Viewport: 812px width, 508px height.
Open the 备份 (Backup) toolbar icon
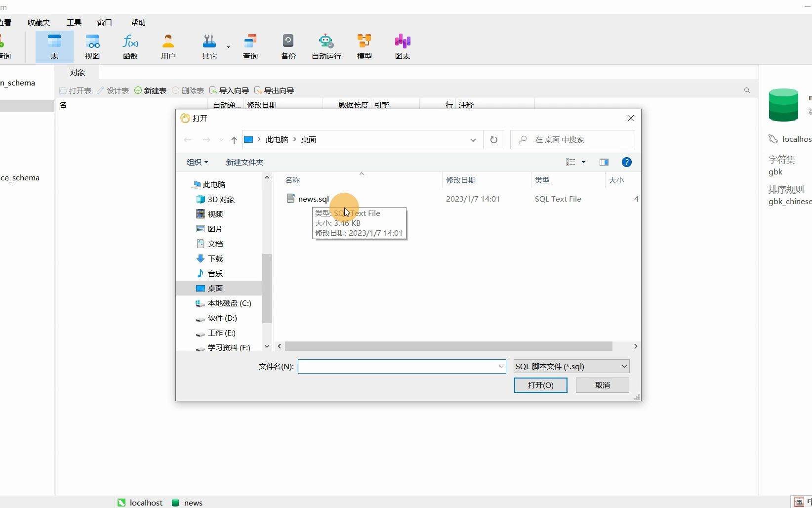288,47
